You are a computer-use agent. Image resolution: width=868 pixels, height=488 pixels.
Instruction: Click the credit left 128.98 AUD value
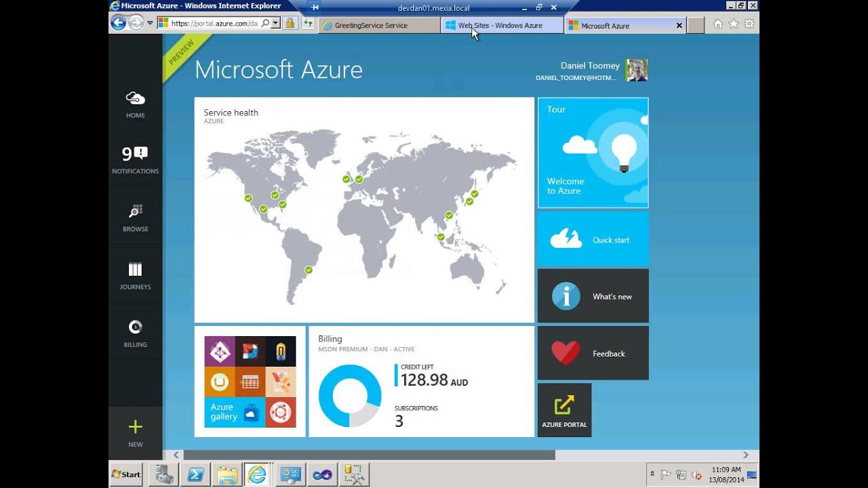[434, 380]
